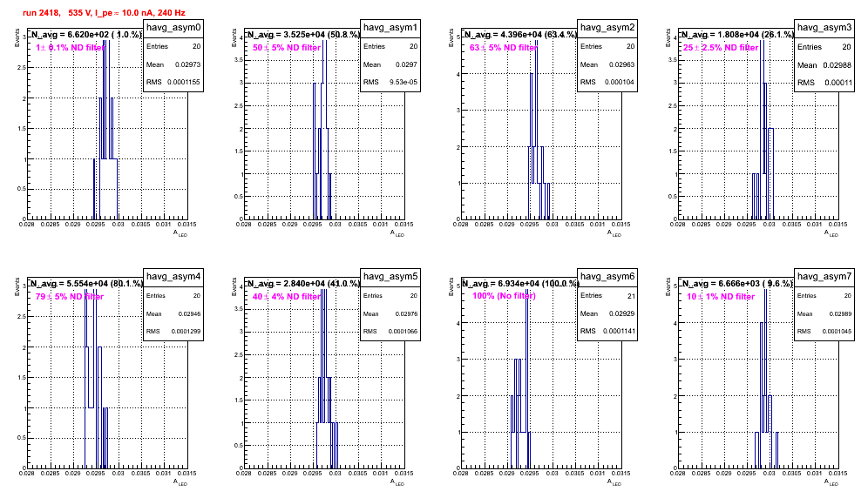Click the A_LED axis title under havg_asym0
Viewport: 868px width, 498px height.
180,233
